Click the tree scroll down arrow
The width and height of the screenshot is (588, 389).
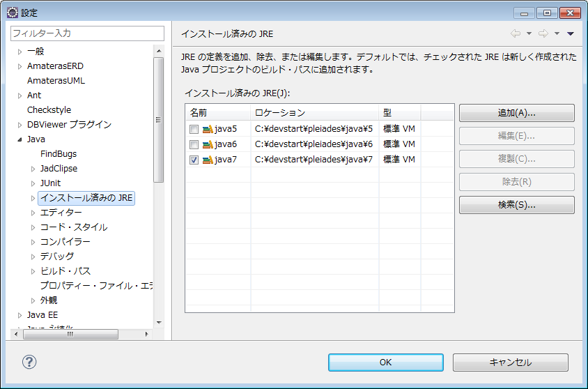pyautogui.click(x=159, y=323)
